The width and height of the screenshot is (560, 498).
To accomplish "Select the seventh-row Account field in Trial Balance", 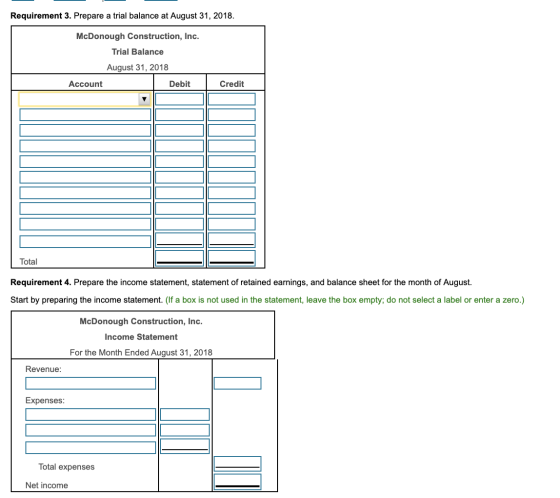I will click(x=85, y=193).
